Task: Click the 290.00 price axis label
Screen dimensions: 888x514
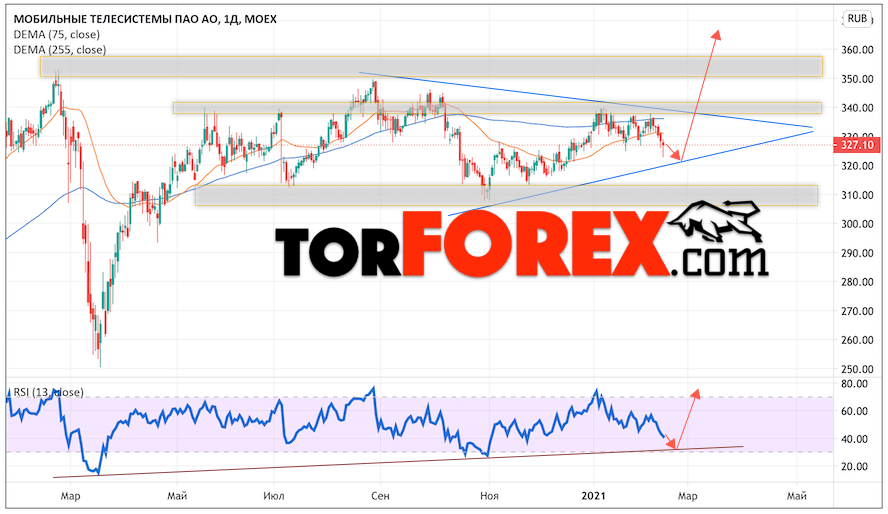Action: coord(857,254)
